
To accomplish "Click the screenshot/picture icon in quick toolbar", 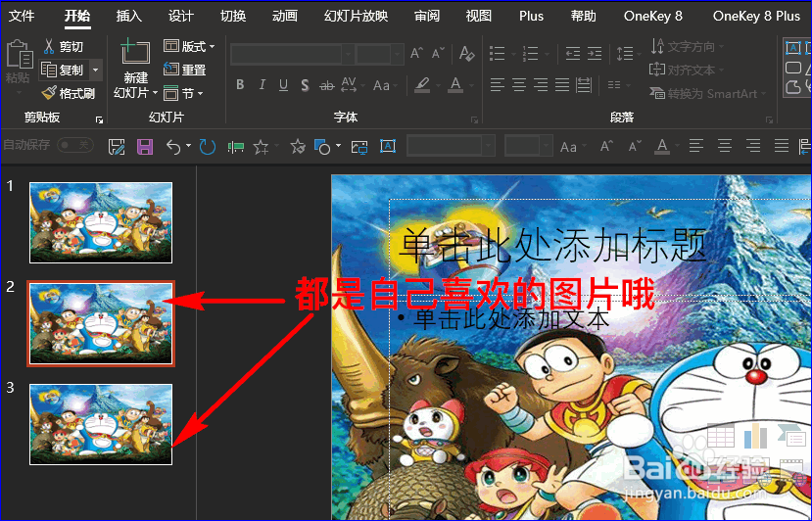I will 359,147.
